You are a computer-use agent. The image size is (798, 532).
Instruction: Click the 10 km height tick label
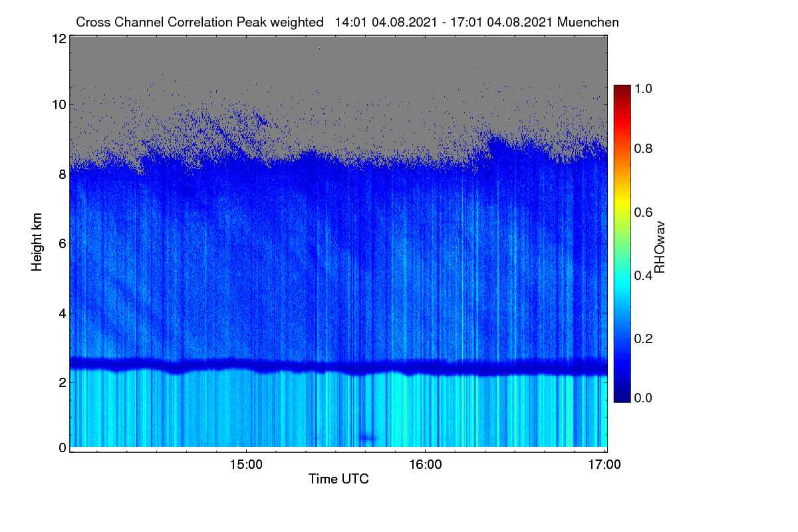[x=59, y=104]
